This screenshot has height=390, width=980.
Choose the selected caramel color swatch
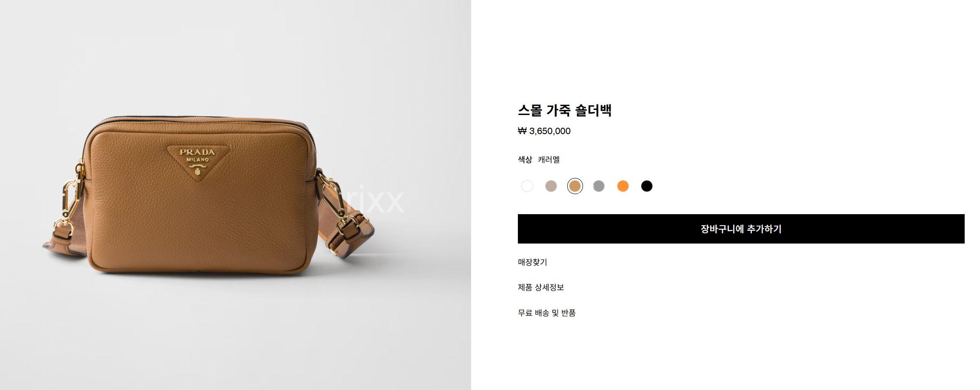pos(575,186)
